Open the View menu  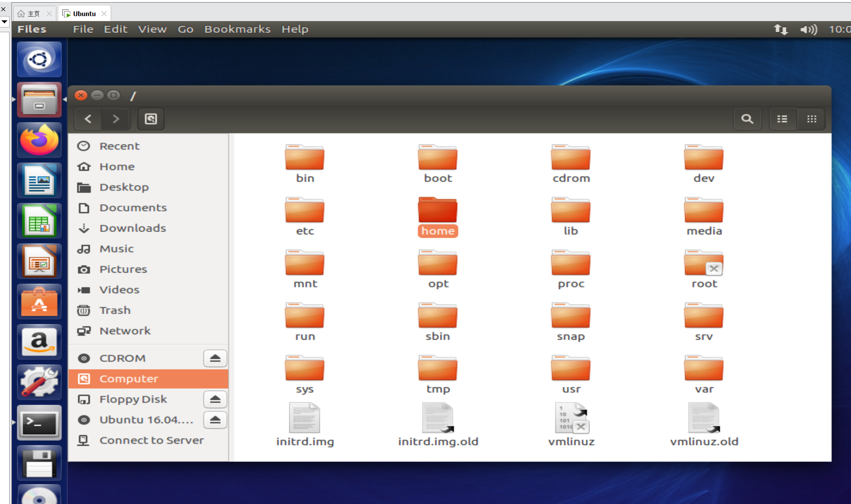[x=152, y=29]
